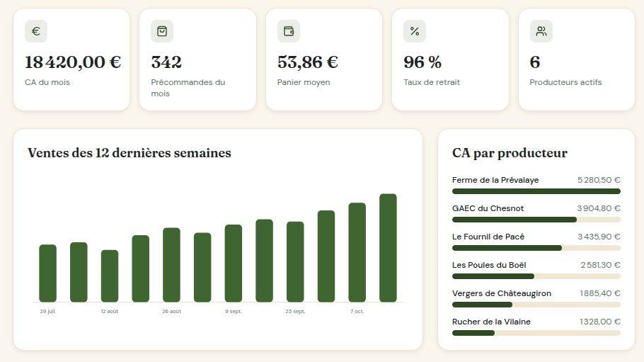Click the 1 328,00 € amount

pos(600,322)
